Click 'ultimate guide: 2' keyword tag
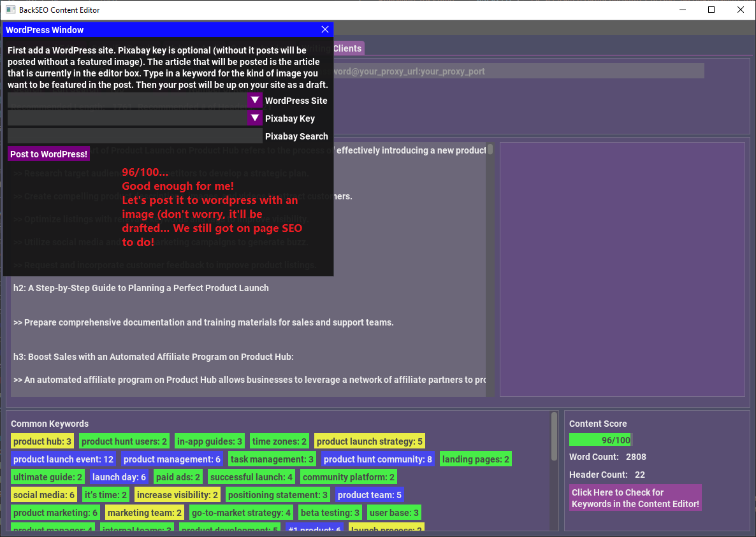The width and height of the screenshot is (756, 537). coord(48,477)
